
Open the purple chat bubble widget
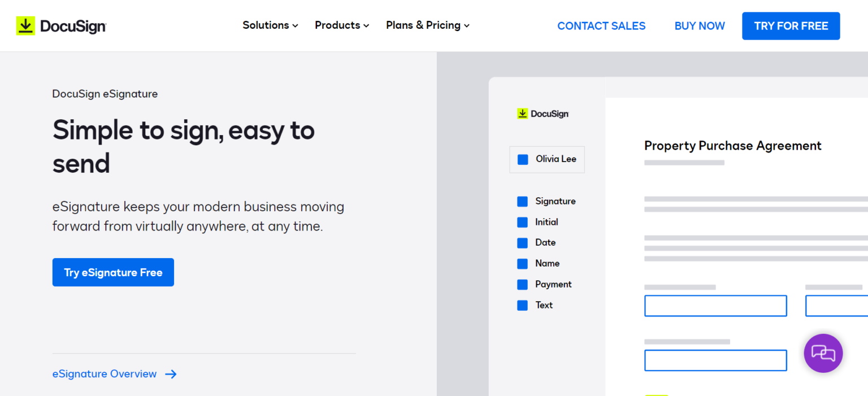(823, 353)
